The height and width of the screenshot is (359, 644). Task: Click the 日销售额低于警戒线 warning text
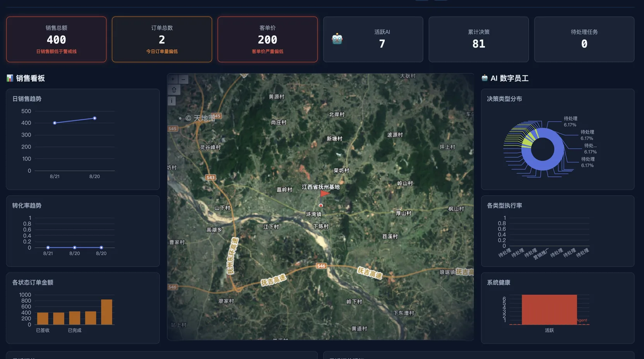(57, 51)
